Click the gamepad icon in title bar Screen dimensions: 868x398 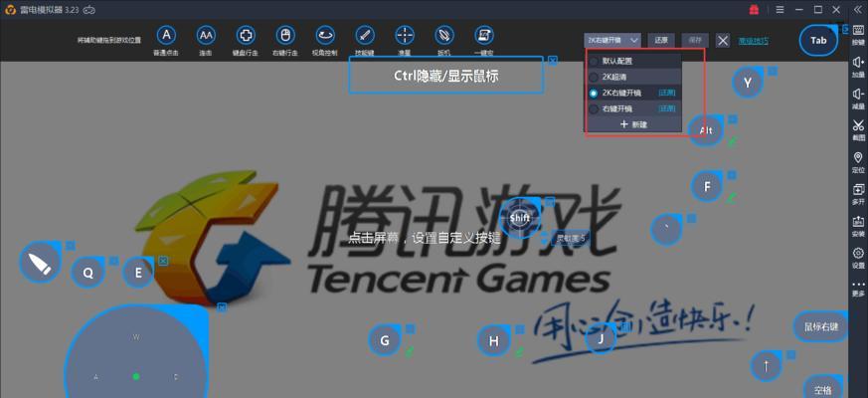(x=88, y=9)
